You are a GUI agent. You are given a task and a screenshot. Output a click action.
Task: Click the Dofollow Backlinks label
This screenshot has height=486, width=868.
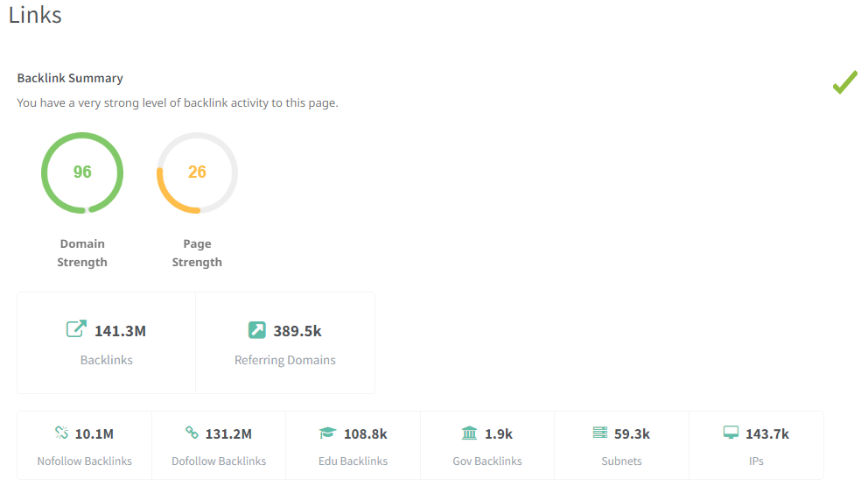point(219,461)
